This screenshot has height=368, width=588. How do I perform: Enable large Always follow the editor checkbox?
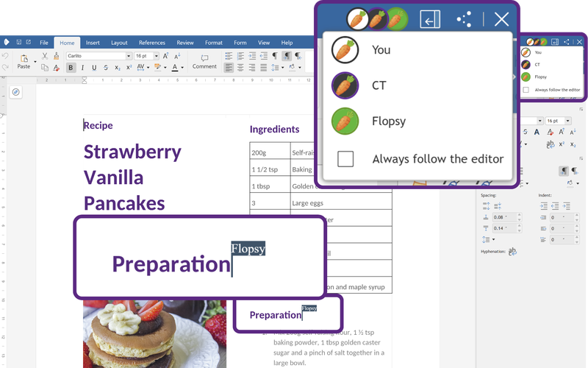click(345, 159)
